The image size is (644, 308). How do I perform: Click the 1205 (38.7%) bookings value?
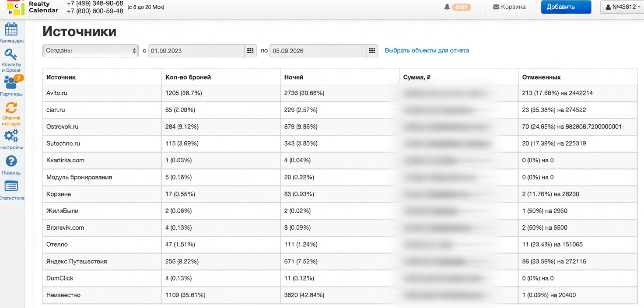(x=184, y=93)
